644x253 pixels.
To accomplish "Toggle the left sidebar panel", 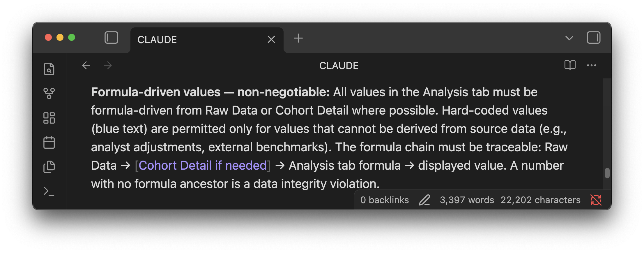I will [x=111, y=38].
